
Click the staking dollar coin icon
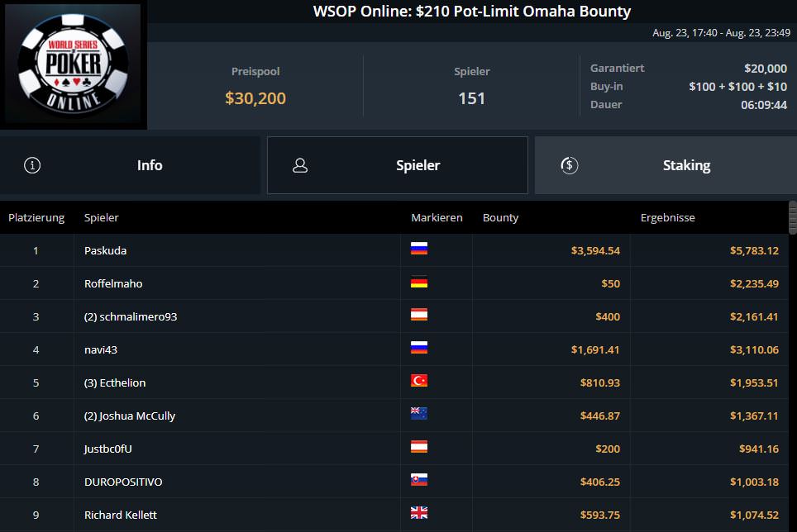tap(569, 165)
